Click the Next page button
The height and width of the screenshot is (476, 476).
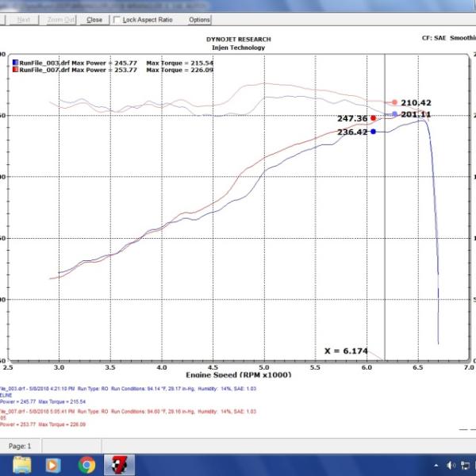pos(24,19)
